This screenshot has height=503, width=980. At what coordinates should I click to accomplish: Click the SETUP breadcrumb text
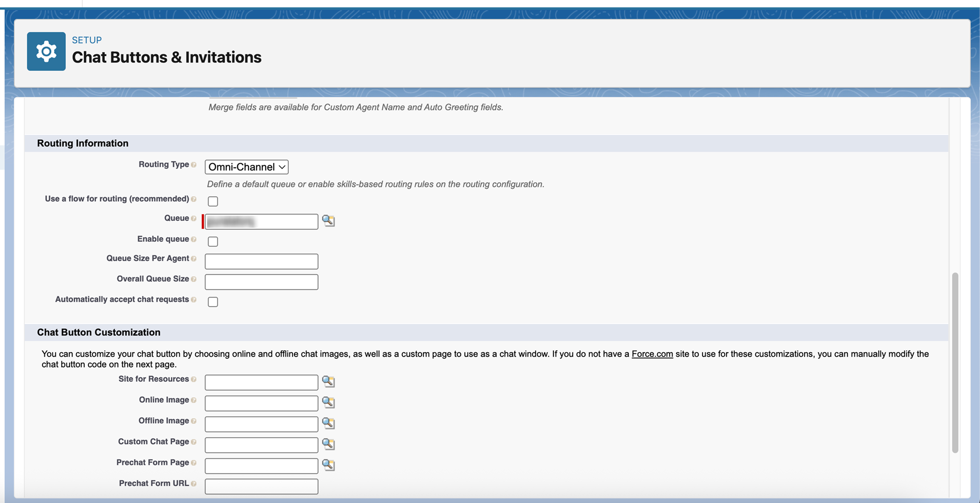87,40
